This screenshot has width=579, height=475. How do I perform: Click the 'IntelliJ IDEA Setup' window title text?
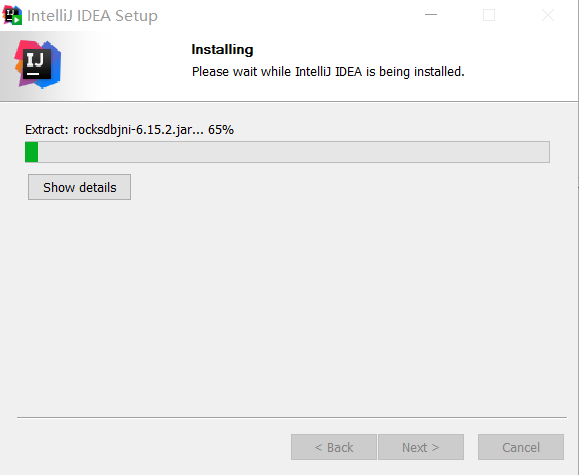(92, 16)
